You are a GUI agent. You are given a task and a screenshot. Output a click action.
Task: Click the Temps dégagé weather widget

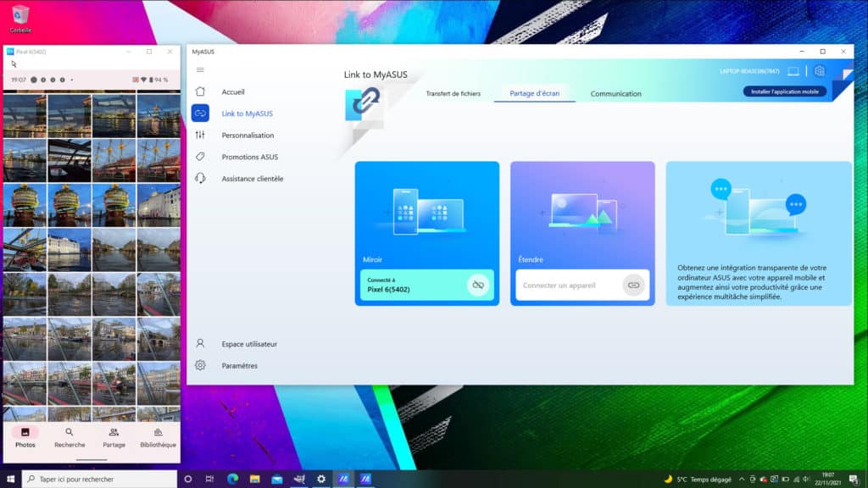coord(698,480)
